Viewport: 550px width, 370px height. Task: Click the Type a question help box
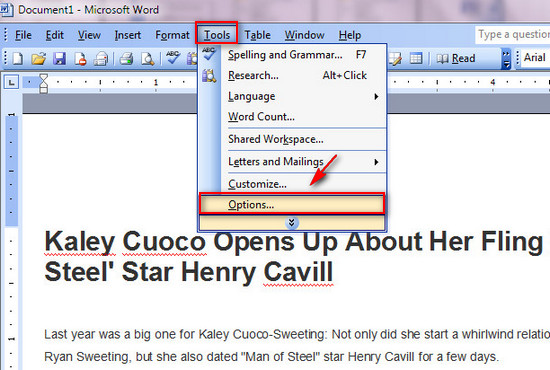click(x=512, y=35)
